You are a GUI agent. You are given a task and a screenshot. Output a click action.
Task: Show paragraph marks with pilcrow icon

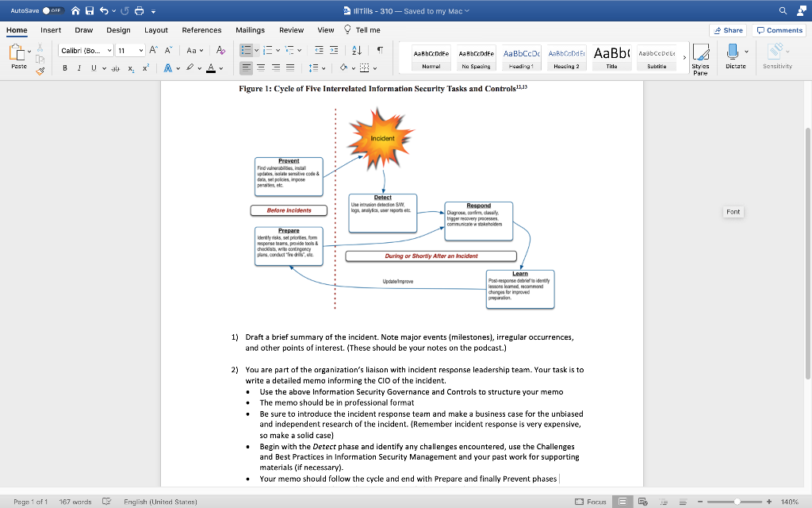pos(381,50)
